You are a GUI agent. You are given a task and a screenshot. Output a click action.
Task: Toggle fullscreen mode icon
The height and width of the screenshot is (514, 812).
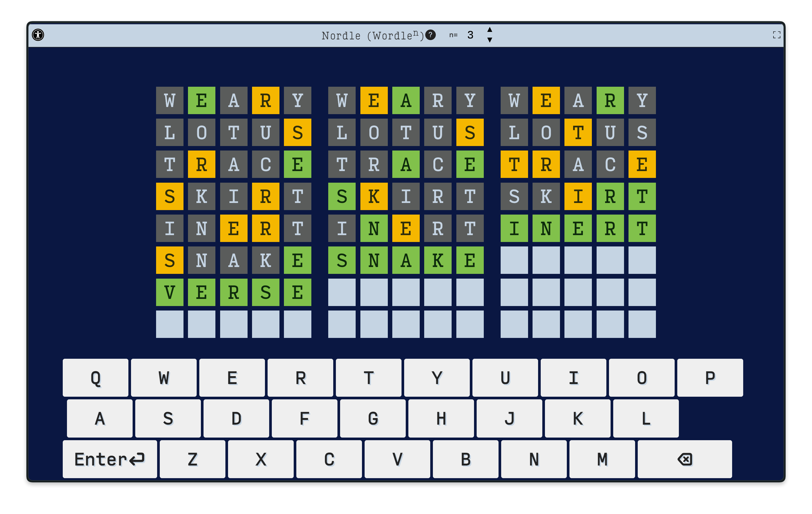point(777,35)
